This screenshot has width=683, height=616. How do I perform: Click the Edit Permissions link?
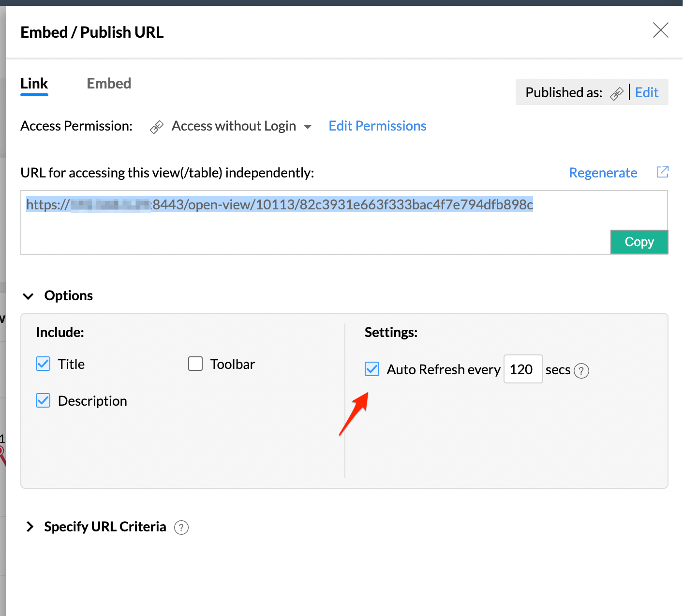377,126
